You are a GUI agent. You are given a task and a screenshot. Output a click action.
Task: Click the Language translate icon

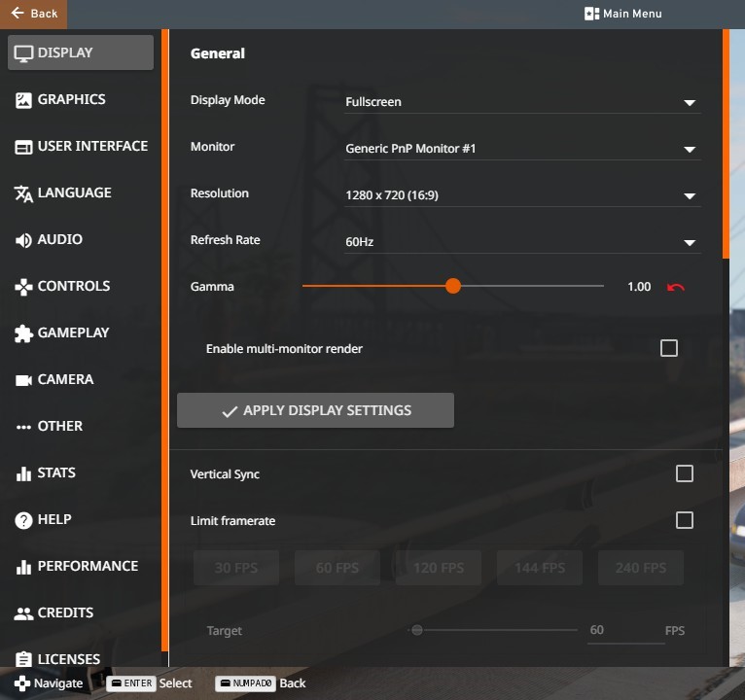pyautogui.click(x=23, y=193)
